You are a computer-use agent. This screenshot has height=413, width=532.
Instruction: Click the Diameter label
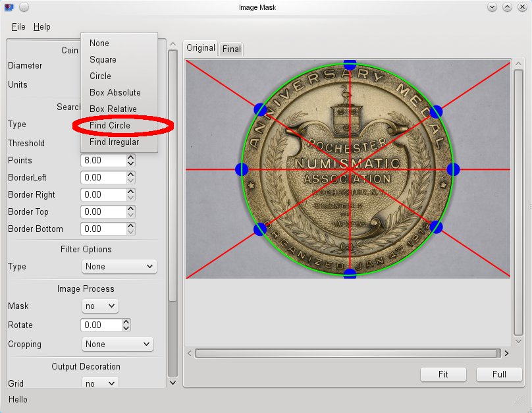[x=25, y=65]
